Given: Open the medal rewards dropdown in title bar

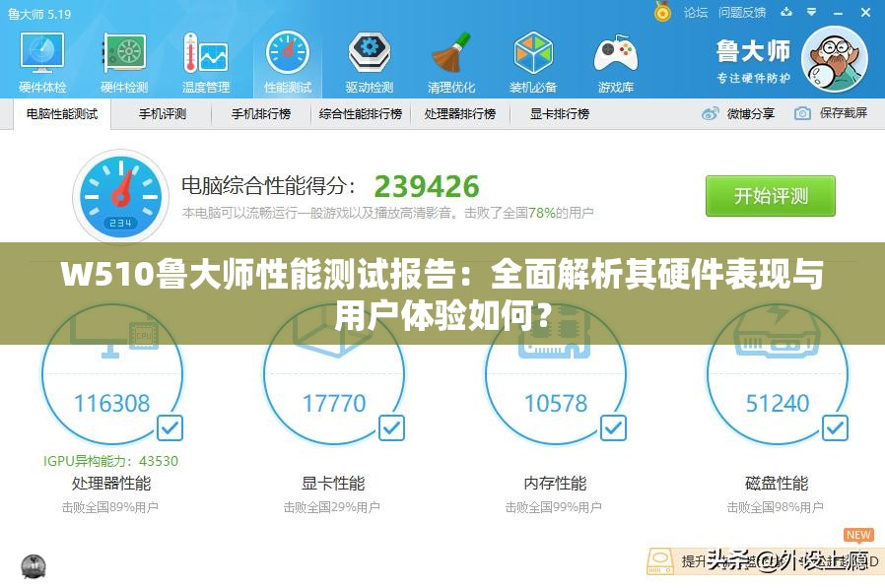Looking at the screenshot, I should click(x=662, y=12).
